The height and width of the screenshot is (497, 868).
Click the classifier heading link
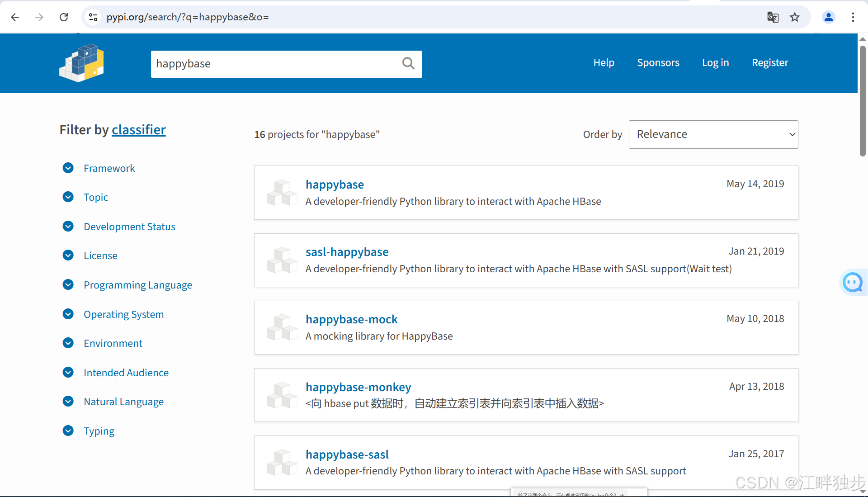coord(138,130)
